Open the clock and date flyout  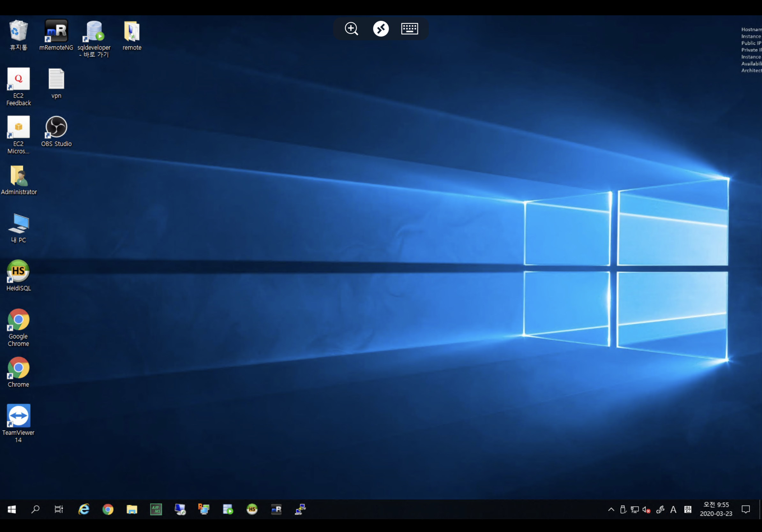click(716, 509)
